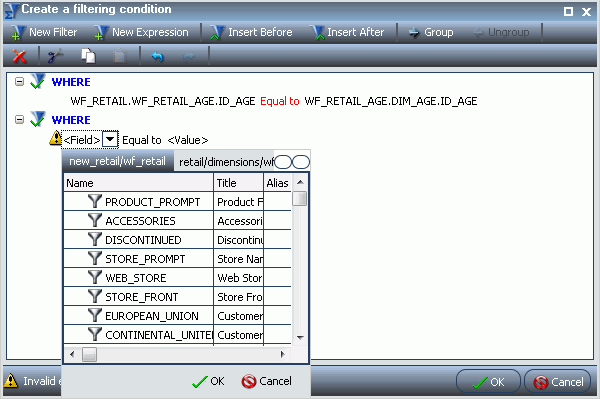The width and height of the screenshot is (600, 399).
Task: Click the Insert After toolbar button
Action: [347, 33]
